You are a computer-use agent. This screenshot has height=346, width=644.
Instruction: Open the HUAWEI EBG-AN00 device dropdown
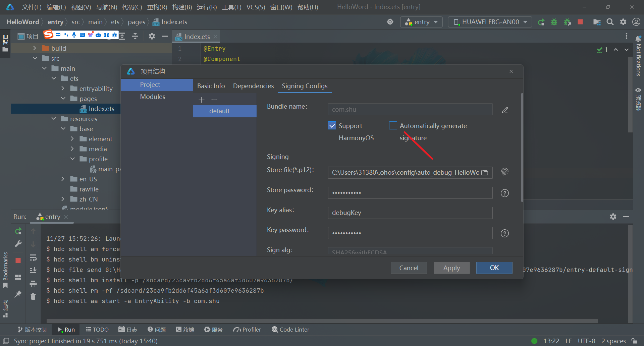pyautogui.click(x=490, y=22)
